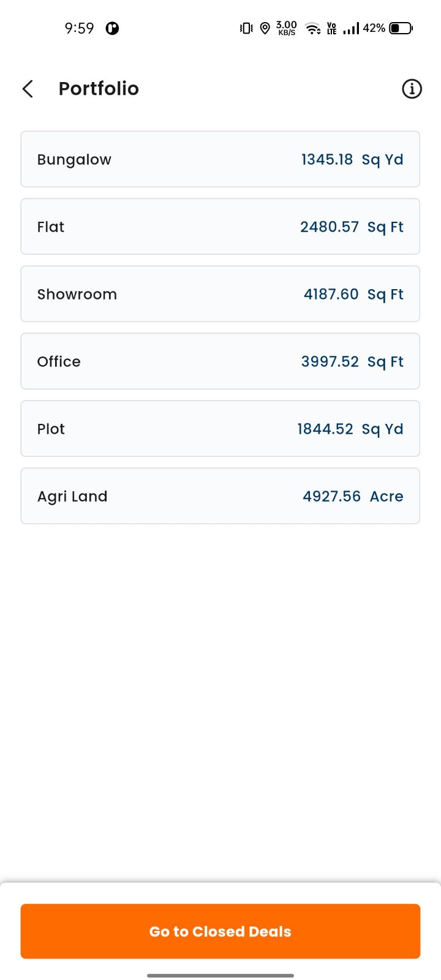The width and height of the screenshot is (441, 980).
Task: Tap the Wi-Fi status icon
Action: click(x=313, y=28)
